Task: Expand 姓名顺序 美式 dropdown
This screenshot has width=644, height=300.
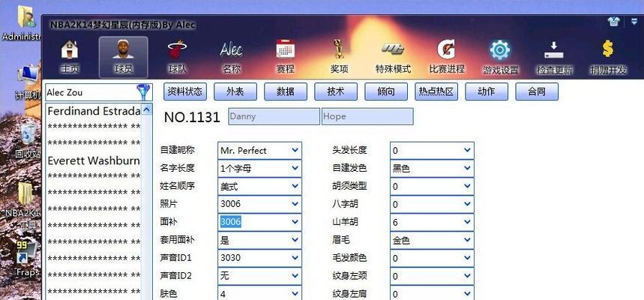Action: [295, 186]
